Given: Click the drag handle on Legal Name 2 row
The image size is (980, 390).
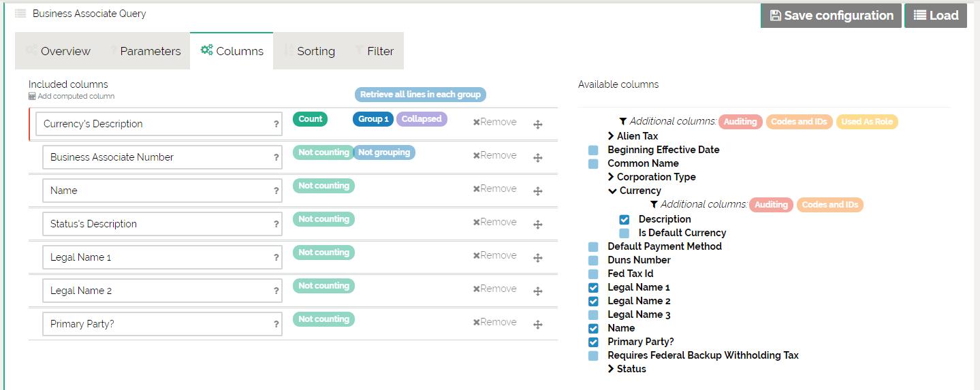Looking at the screenshot, I should (537, 291).
